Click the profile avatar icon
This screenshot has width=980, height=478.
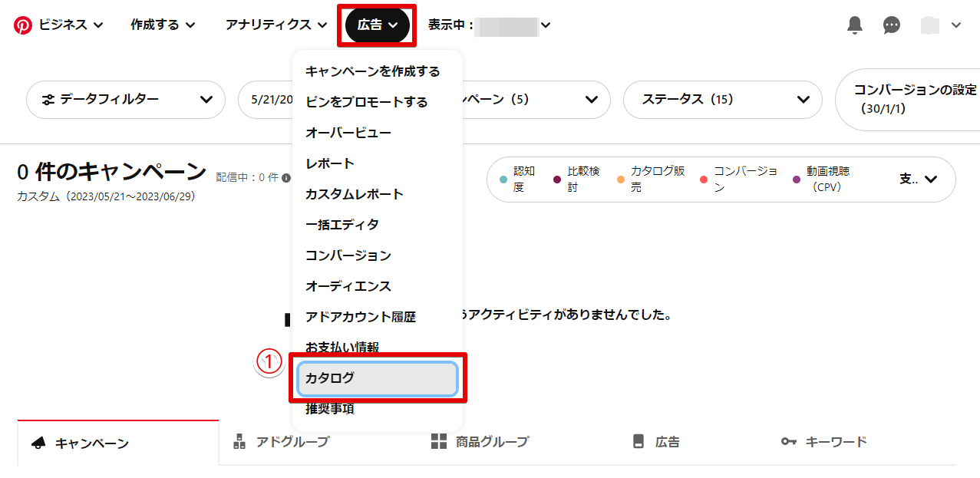[929, 25]
